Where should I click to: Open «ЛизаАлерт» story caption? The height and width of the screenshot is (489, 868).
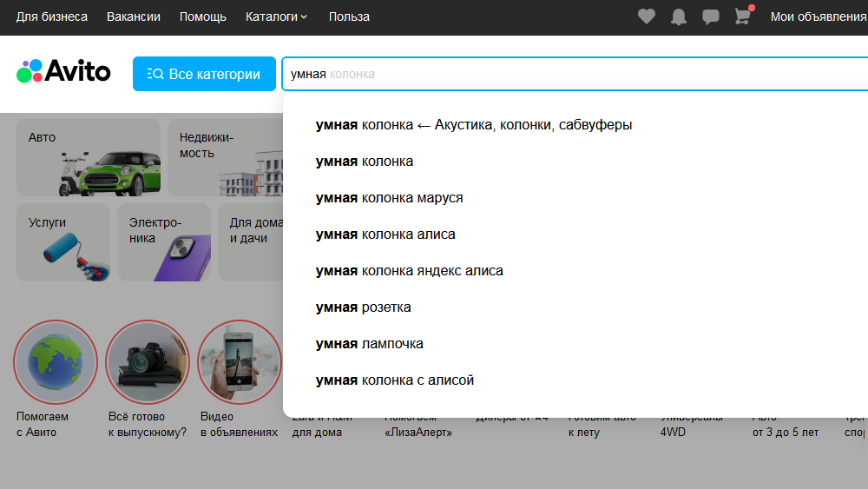[418, 432]
